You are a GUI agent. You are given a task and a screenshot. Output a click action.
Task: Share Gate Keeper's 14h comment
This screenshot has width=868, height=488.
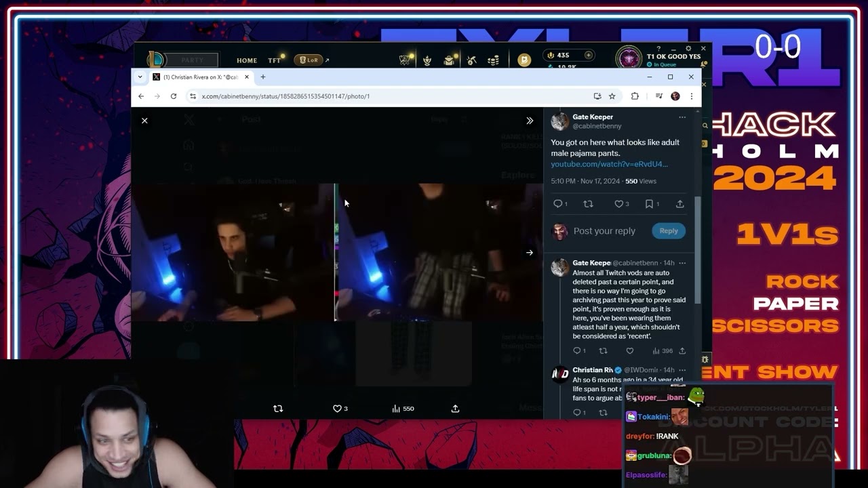(x=682, y=351)
